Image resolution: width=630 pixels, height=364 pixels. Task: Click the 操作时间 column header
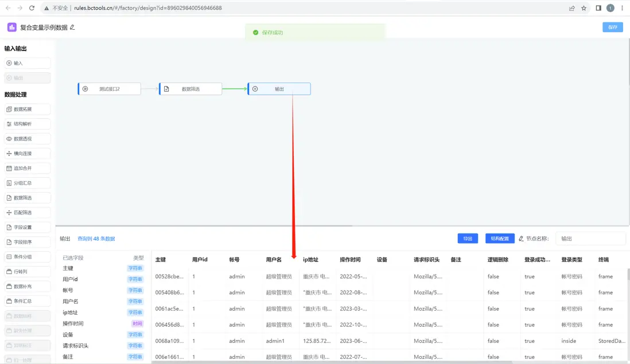pos(350,260)
